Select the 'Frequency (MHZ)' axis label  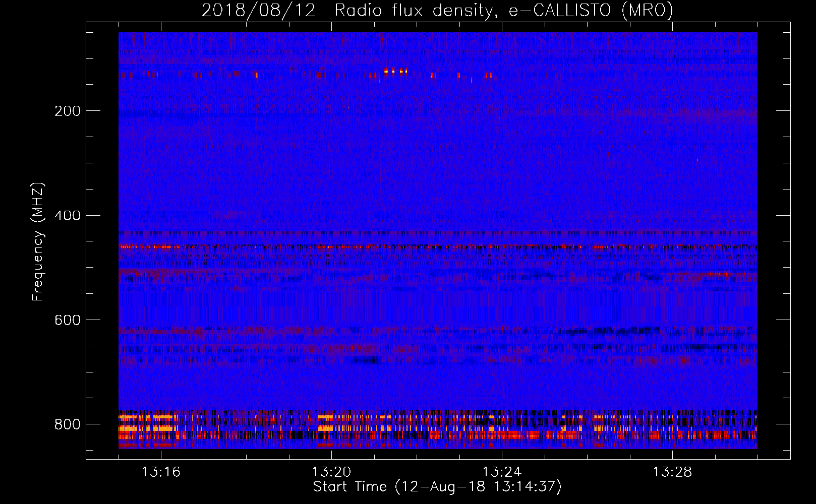(x=38, y=241)
